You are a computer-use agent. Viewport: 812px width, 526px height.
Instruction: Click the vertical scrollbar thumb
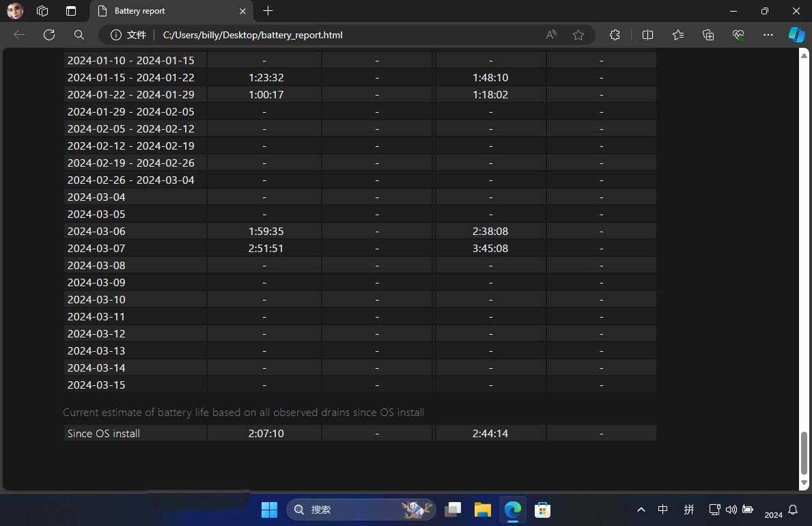point(804,452)
